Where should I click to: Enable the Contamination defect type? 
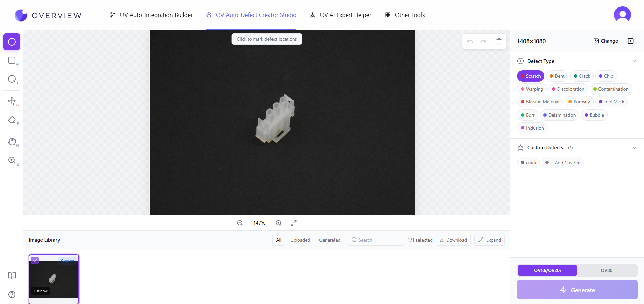tap(610, 89)
